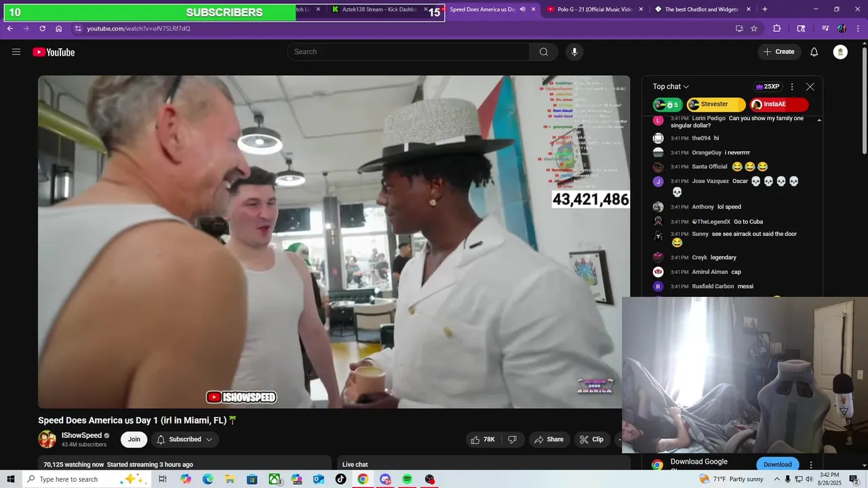The height and width of the screenshot is (488, 868).
Task: Open the YouTube guide hamburger menu
Action: pos(16,52)
